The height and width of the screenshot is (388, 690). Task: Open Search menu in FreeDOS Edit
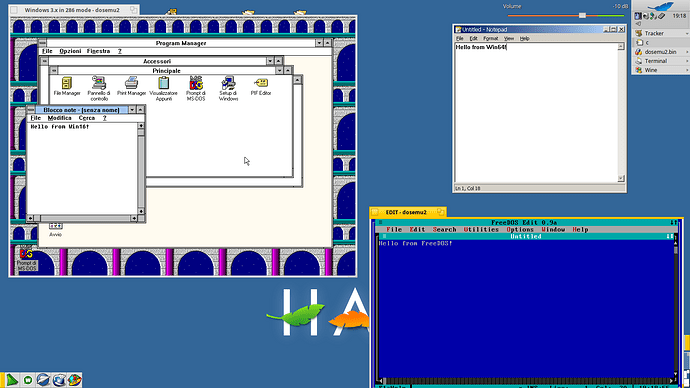coord(444,230)
